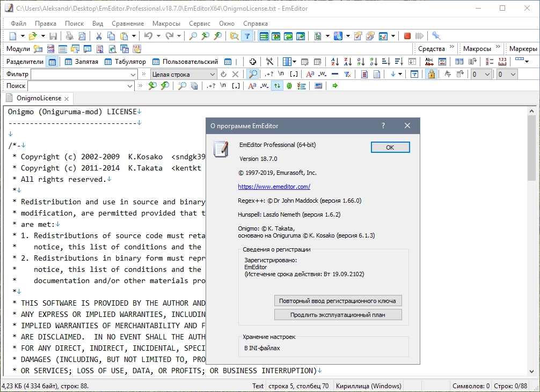540x392 pixels.
Task: Open the Paste options dropdown arrow
Action: point(134,36)
